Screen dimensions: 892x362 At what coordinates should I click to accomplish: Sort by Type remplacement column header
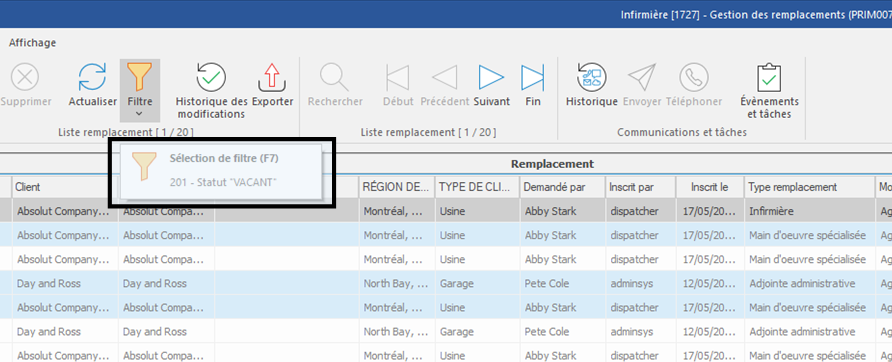pos(810,187)
